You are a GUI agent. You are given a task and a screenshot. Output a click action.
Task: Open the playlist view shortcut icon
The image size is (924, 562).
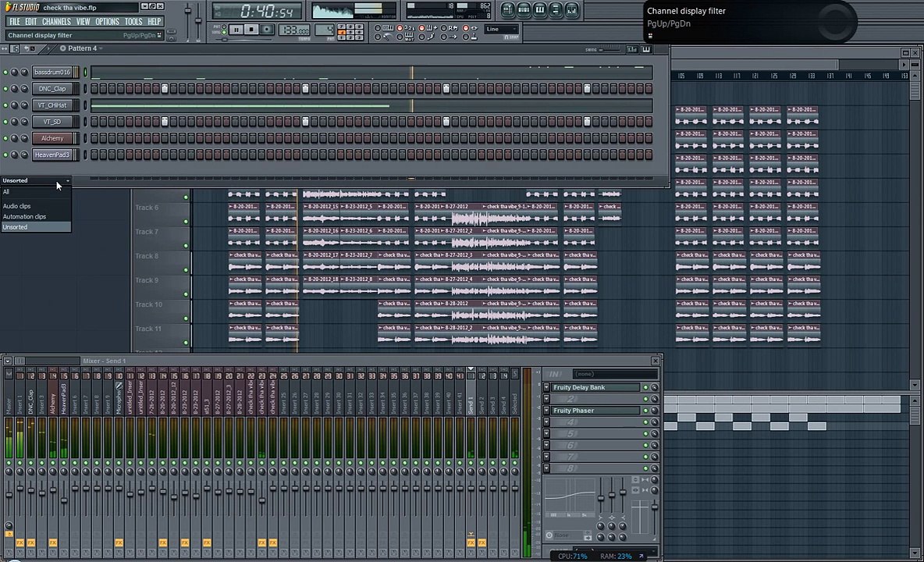click(507, 10)
